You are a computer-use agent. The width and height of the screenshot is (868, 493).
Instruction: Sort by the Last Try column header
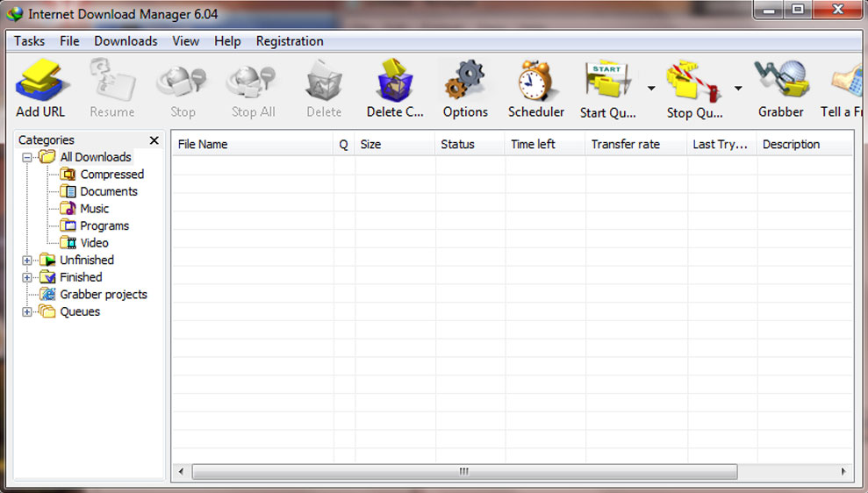point(721,145)
